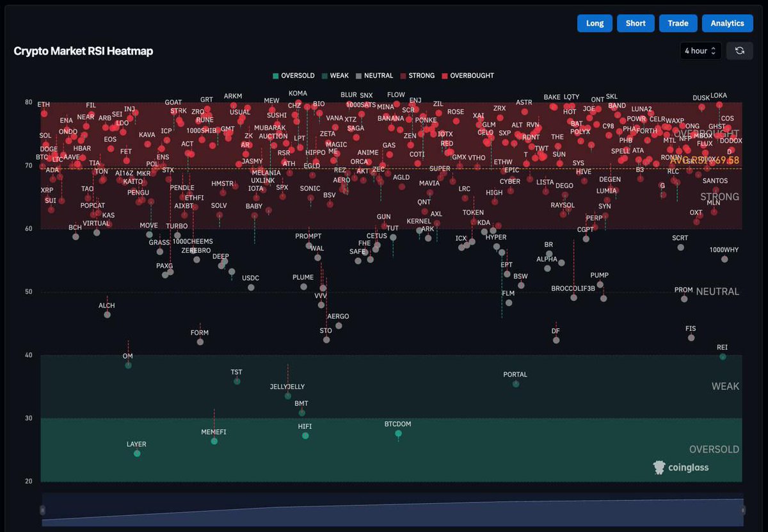Open the Analytics page
The width and height of the screenshot is (768, 532).
[727, 23]
